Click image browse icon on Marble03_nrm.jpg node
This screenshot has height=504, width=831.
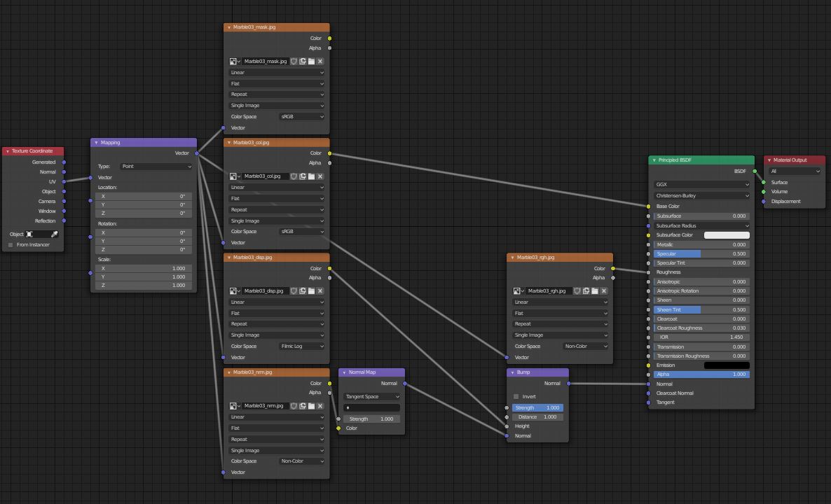click(x=232, y=405)
